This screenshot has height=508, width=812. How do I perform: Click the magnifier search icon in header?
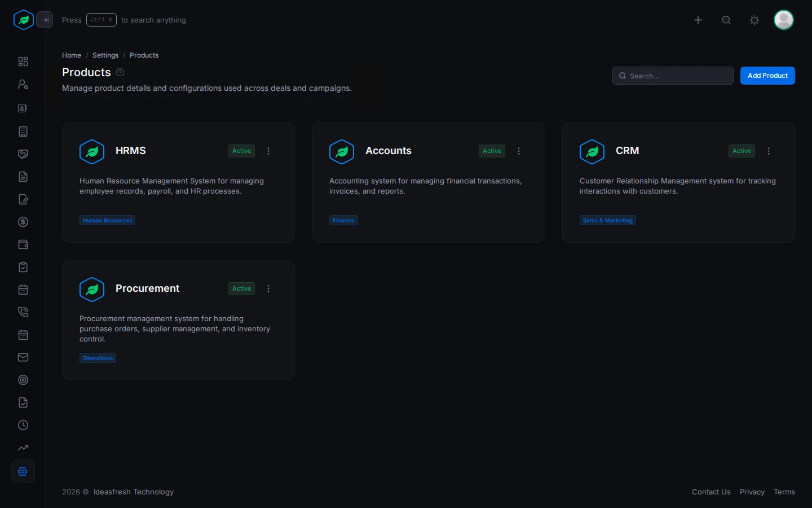[x=726, y=20]
